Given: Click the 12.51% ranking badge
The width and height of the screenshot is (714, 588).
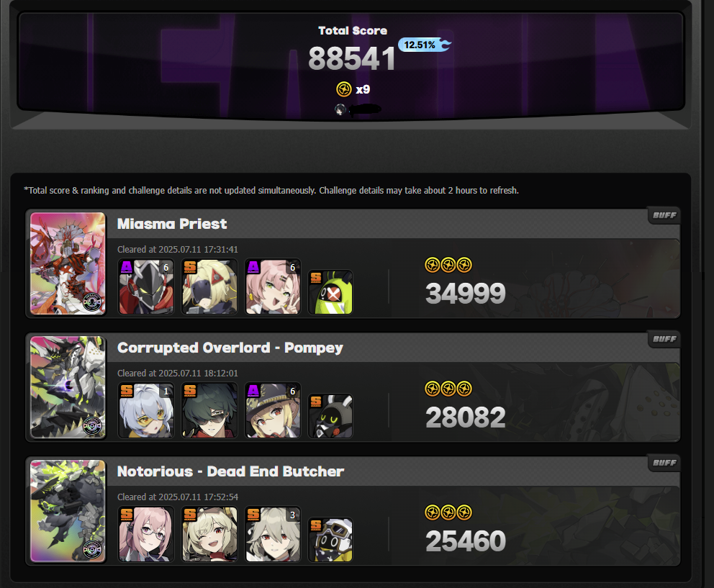Looking at the screenshot, I should coord(425,45).
